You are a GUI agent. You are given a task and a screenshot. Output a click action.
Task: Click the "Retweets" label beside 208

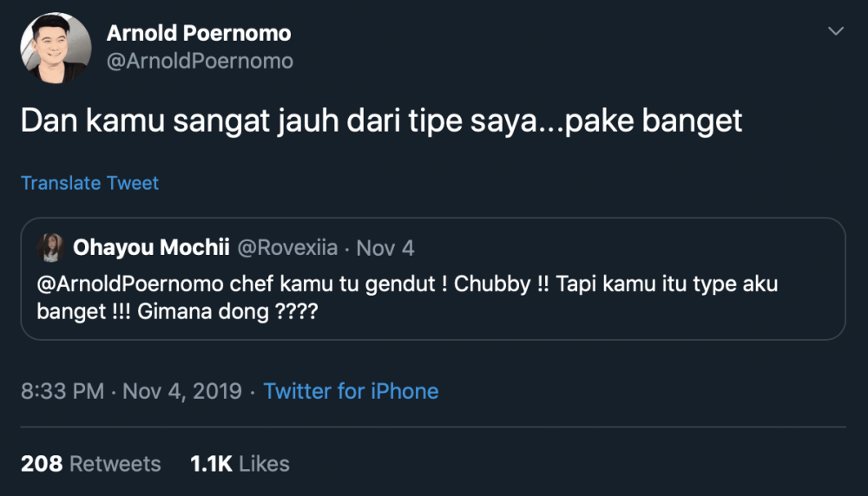point(115,464)
